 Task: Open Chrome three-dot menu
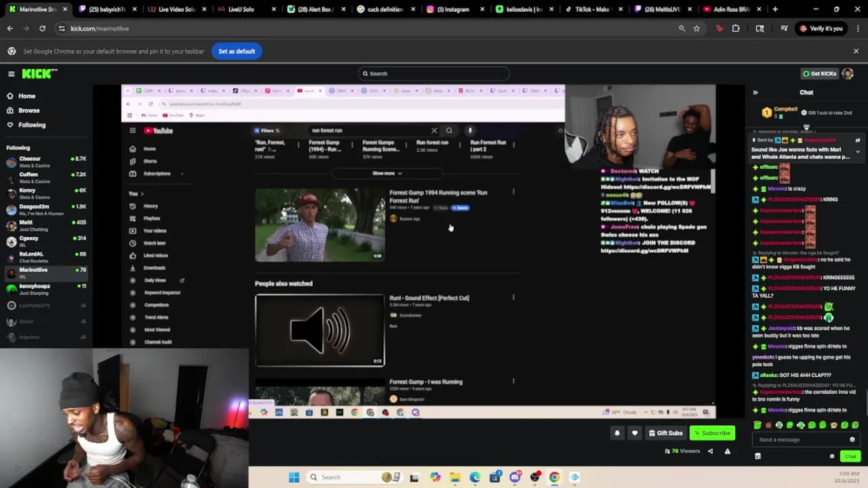coord(857,28)
